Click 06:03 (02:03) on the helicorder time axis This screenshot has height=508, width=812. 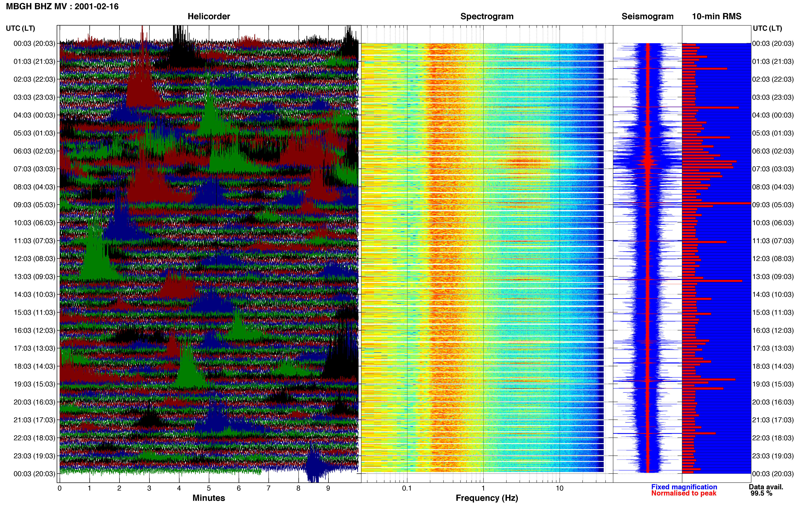(34, 151)
